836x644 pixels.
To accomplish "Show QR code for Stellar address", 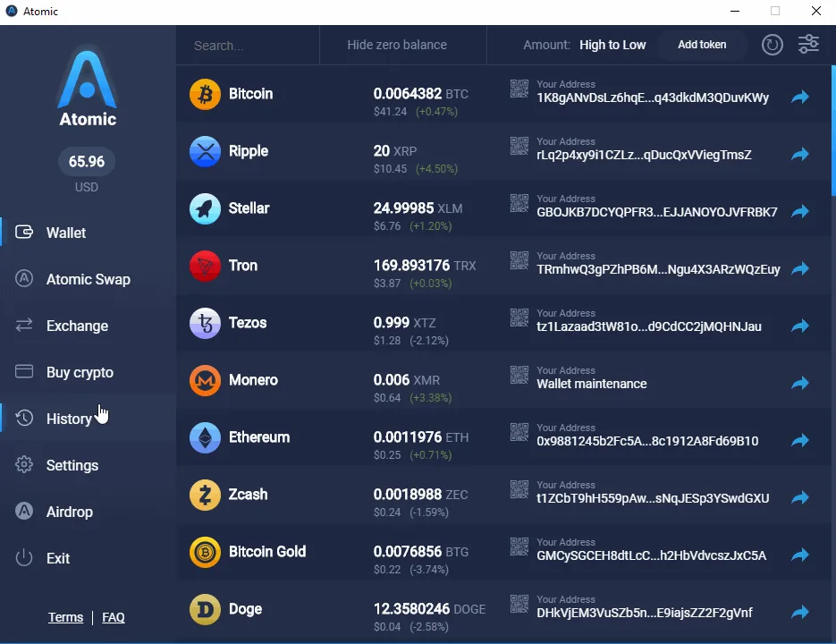I will coord(519,203).
